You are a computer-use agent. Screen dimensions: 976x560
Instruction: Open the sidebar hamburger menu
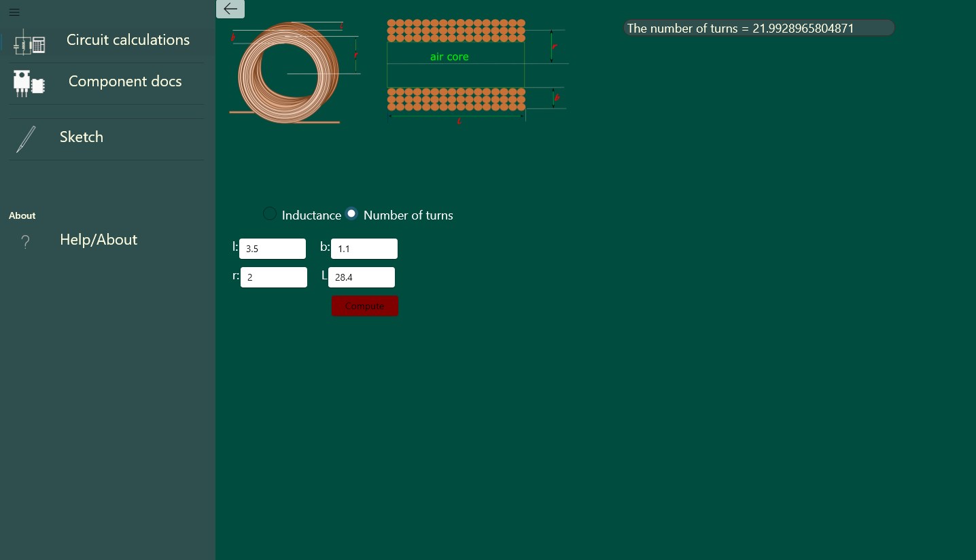coord(14,12)
